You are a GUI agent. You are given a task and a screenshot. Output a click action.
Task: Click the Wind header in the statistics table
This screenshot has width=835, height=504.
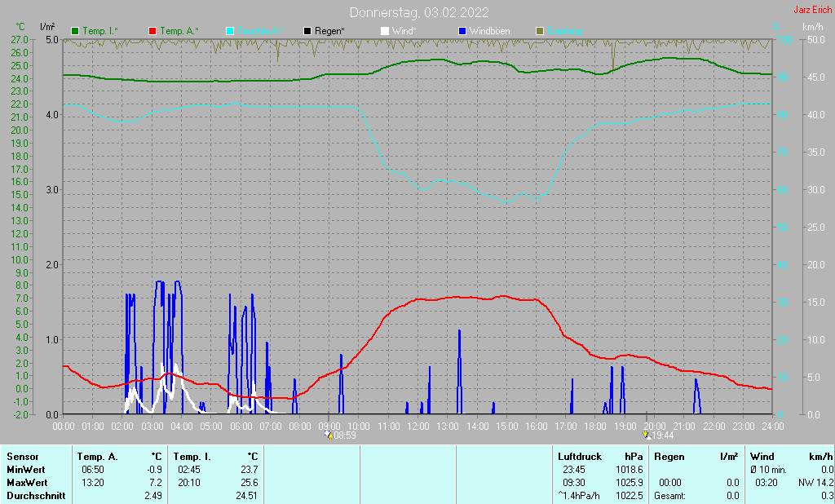click(762, 456)
